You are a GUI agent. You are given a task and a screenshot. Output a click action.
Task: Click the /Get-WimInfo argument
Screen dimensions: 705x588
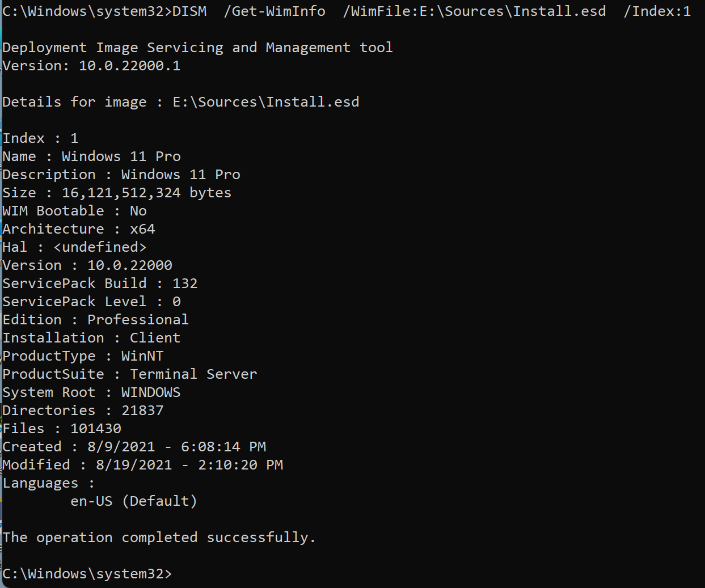coord(275,11)
